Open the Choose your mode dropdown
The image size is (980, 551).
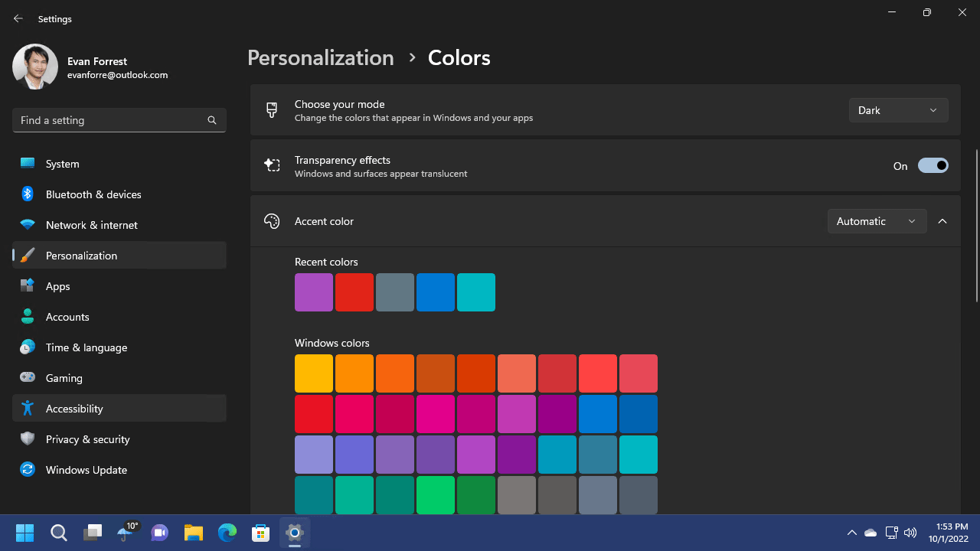coord(898,109)
